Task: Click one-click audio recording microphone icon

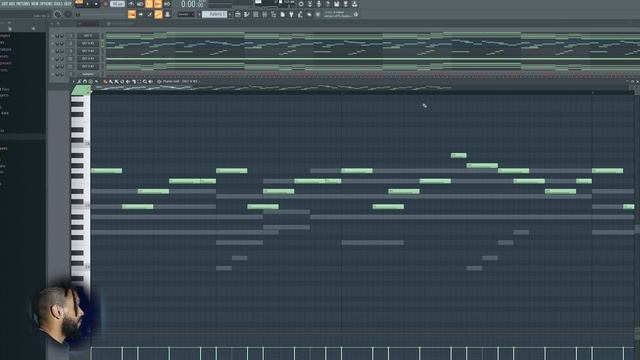Action: tap(319, 4)
